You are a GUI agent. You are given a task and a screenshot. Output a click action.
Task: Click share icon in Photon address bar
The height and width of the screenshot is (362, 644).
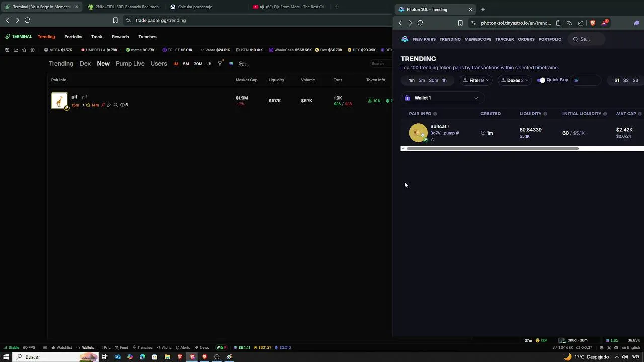pyautogui.click(x=581, y=23)
